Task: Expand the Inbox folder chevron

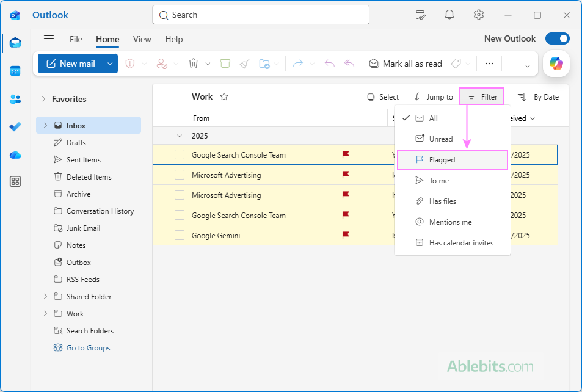Action: click(x=46, y=125)
